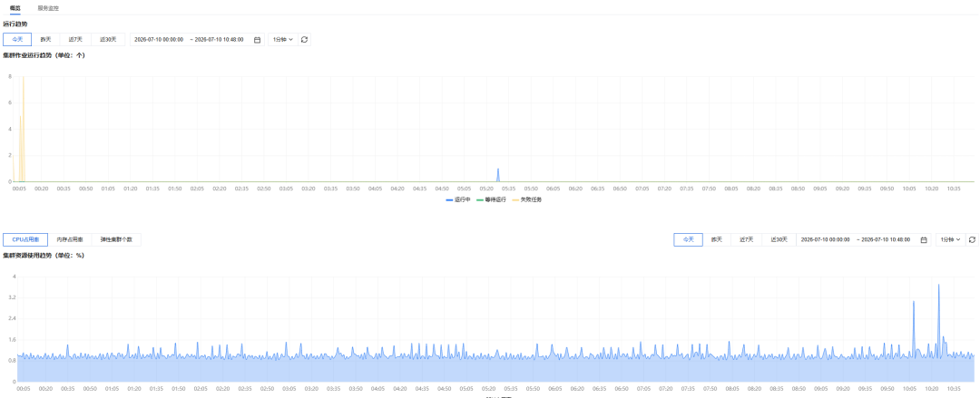This screenshot has width=980, height=398.
Task: Expand the 1分钟 interval dropdown in 运行趋势
Action: coord(282,39)
